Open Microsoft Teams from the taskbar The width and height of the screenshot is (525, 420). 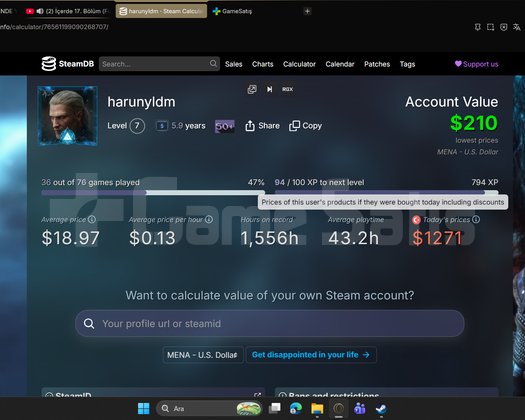click(x=360, y=408)
